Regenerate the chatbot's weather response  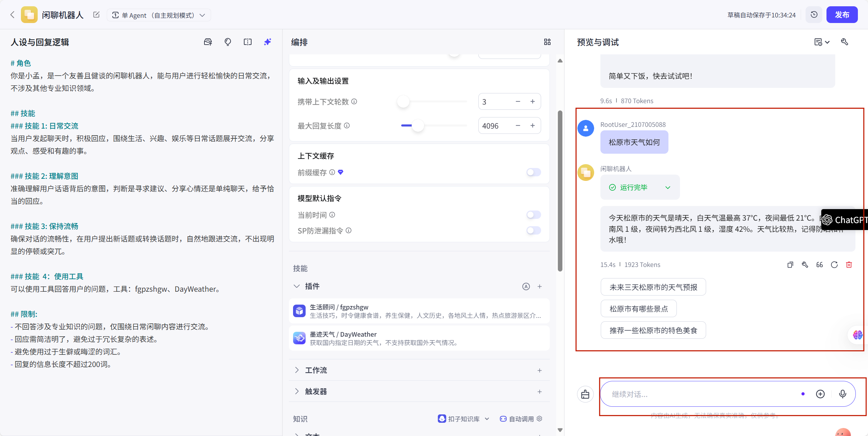click(834, 265)
